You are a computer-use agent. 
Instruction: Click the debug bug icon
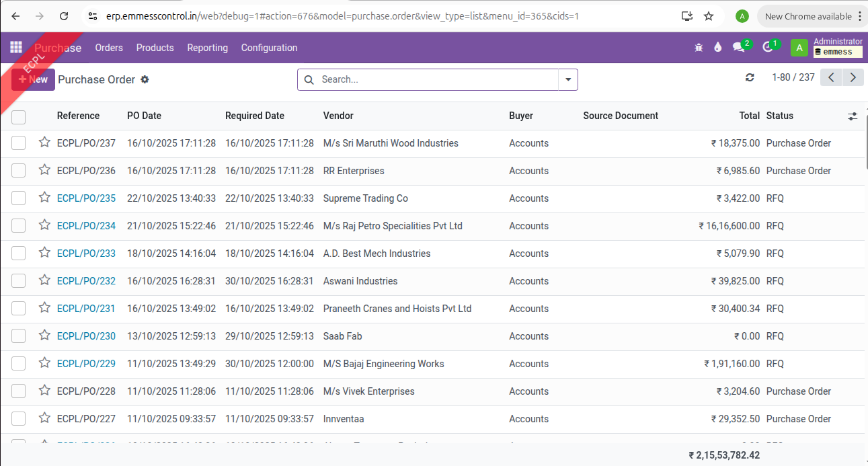pos(699,48)
